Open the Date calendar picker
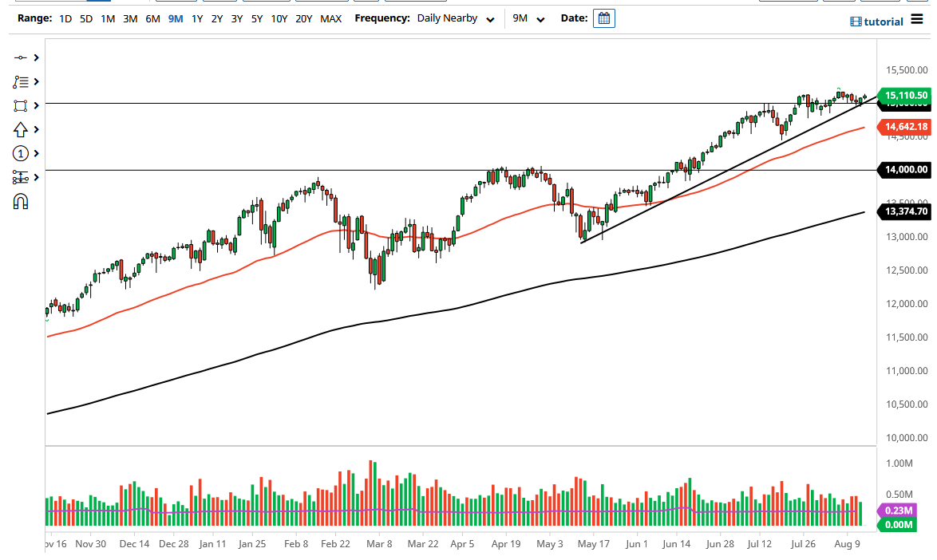Image resolution: width=937 pixels, height=560 pixels. (x=603, y=18)
